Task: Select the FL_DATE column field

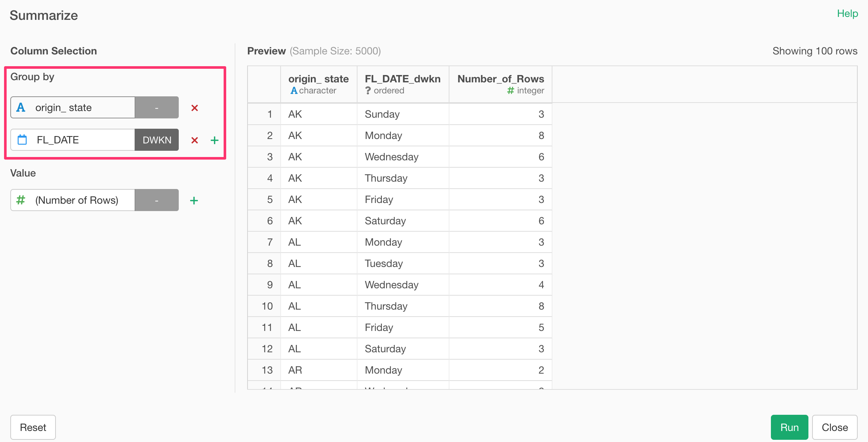Action: pos(73,140)
